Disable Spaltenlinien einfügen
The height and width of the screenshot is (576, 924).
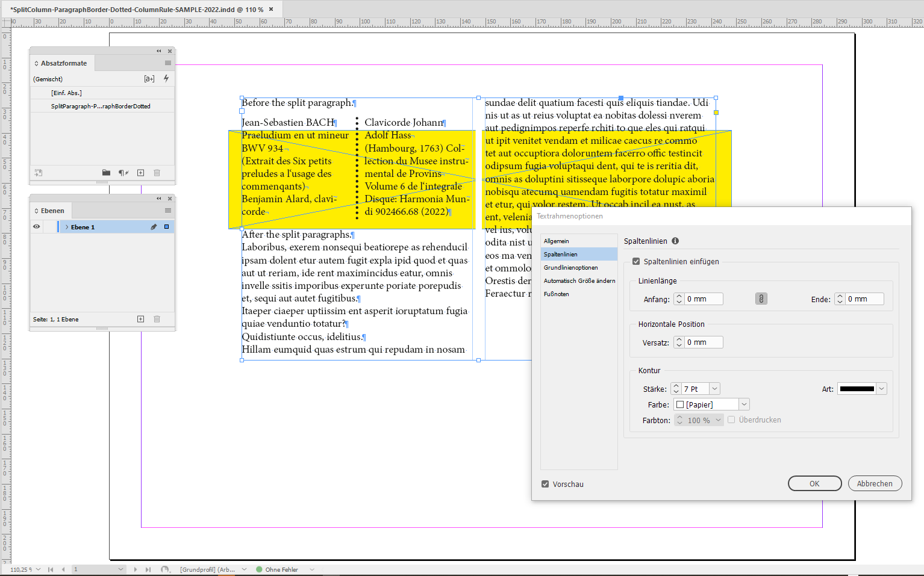pos(637,261)
